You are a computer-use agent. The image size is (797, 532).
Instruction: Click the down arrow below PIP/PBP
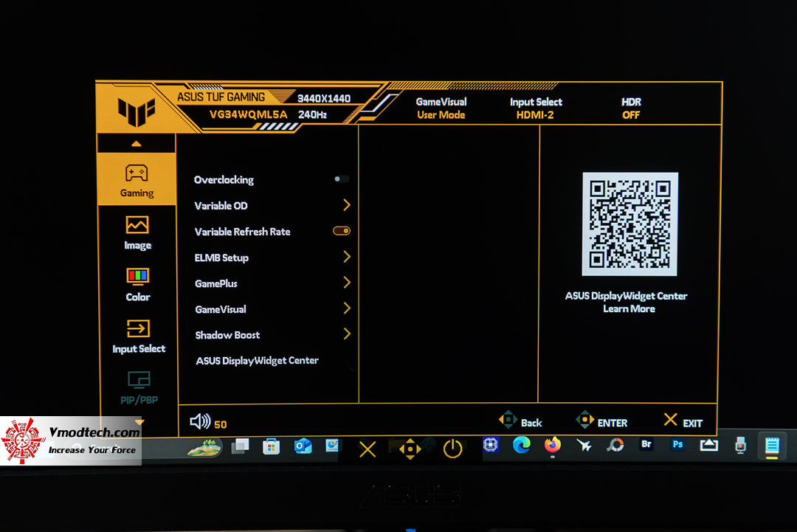[x=139, y=422]
